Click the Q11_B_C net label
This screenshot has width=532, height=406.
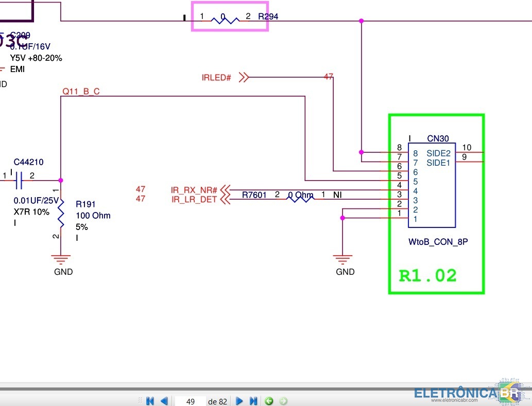81,92
